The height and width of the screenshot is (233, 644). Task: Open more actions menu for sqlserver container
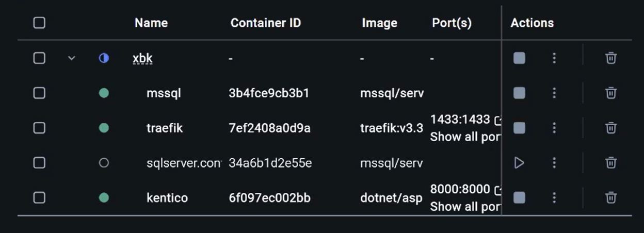click(x=554, y=163)
